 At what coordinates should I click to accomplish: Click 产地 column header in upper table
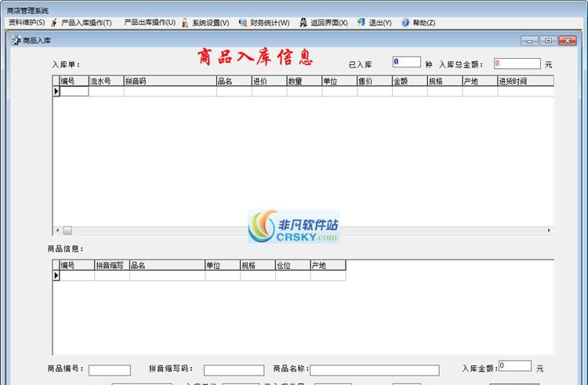coord(480,81)
